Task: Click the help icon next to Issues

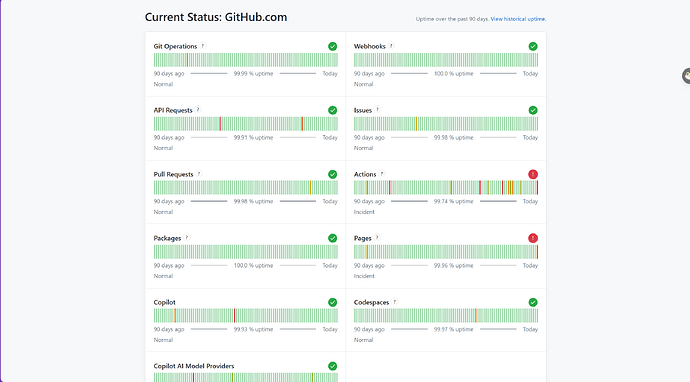Action: 378,110
